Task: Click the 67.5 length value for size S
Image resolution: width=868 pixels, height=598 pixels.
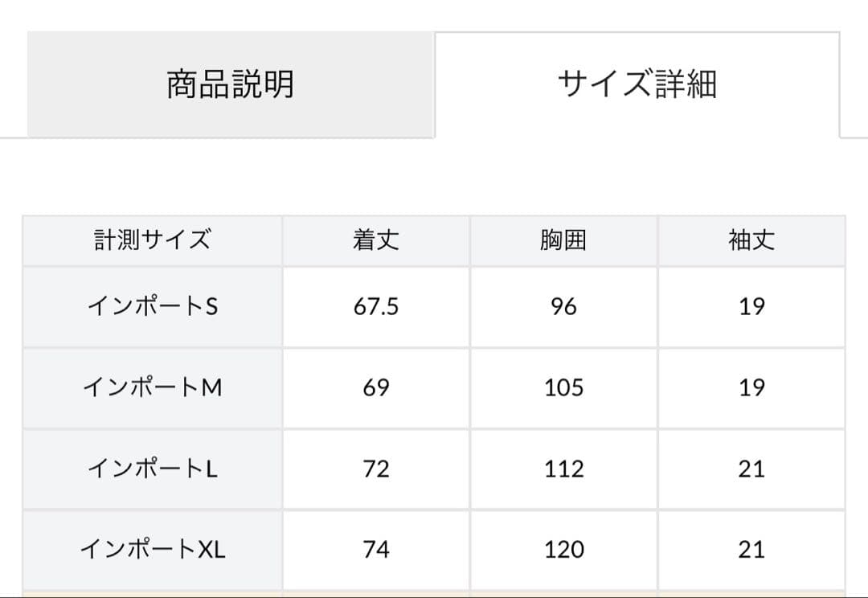Action: point(375,306)
